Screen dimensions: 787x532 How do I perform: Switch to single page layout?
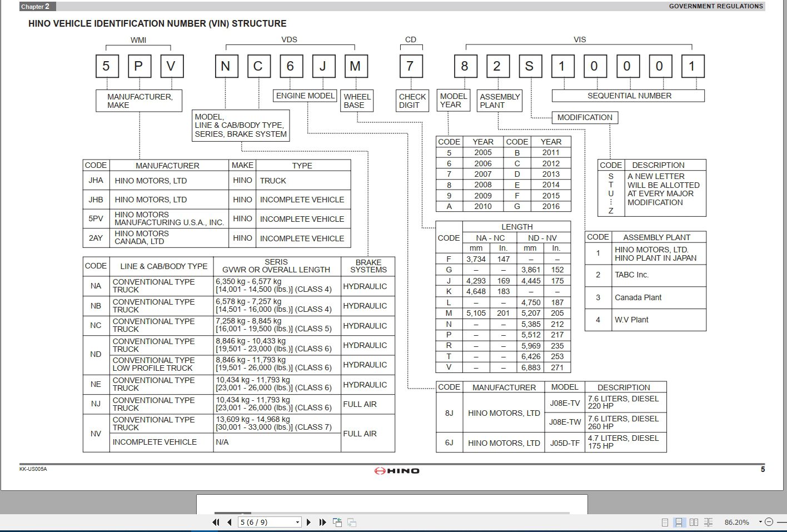coord(665,522)
